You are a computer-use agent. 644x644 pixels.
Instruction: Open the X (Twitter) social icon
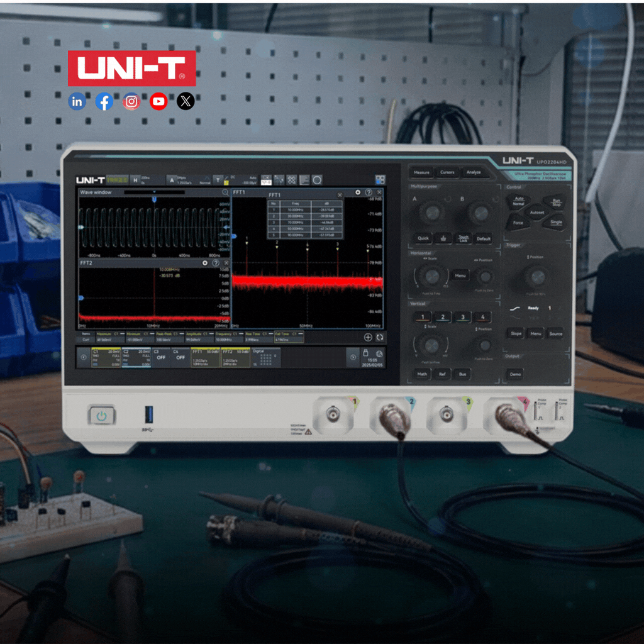186,101
